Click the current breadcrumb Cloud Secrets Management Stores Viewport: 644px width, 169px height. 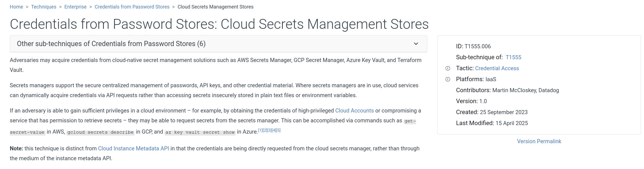point(215,7)
